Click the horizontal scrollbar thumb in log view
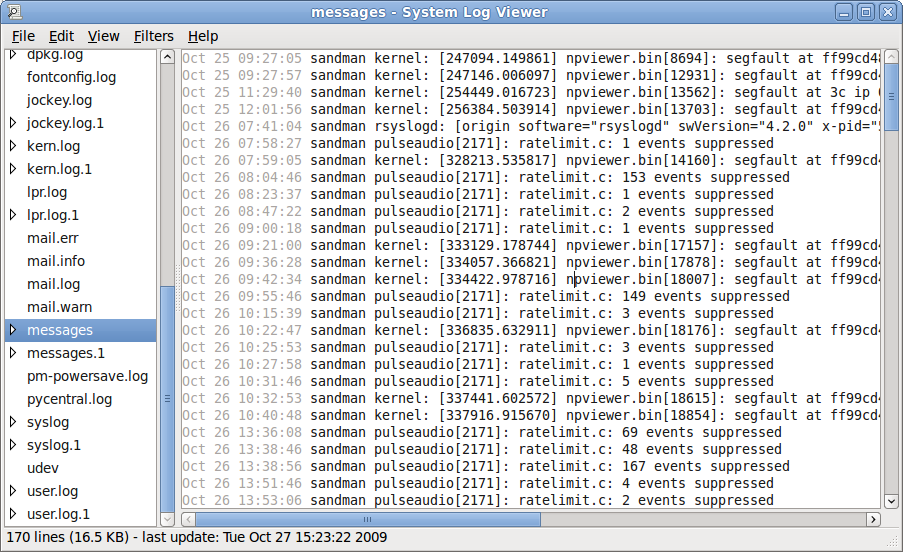The image size is (903, 552). 367,519
